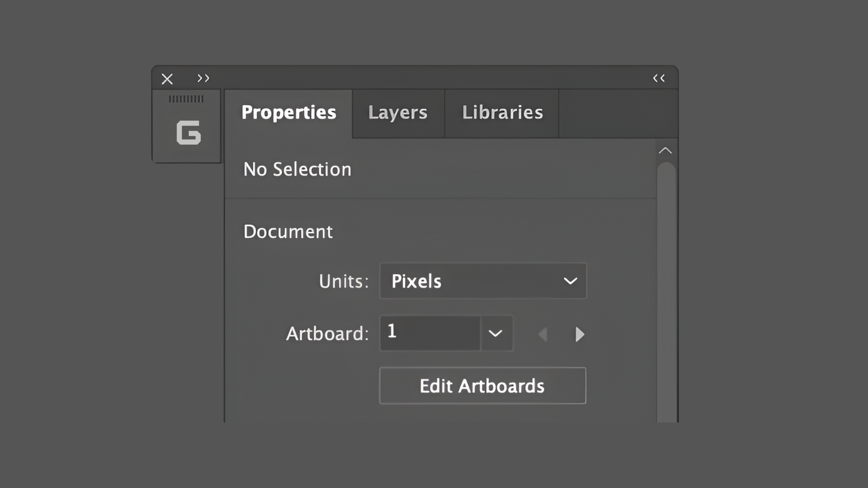This screenshot has height=488, width=868.
Task: Click the Edit Artboards button
Action: pos(482,386)
